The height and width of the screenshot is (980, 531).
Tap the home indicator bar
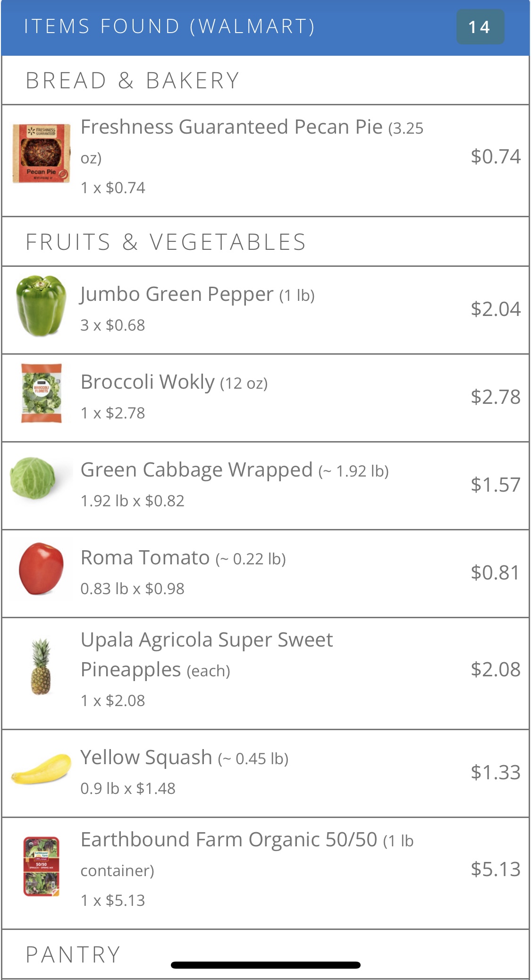(266, 965)
